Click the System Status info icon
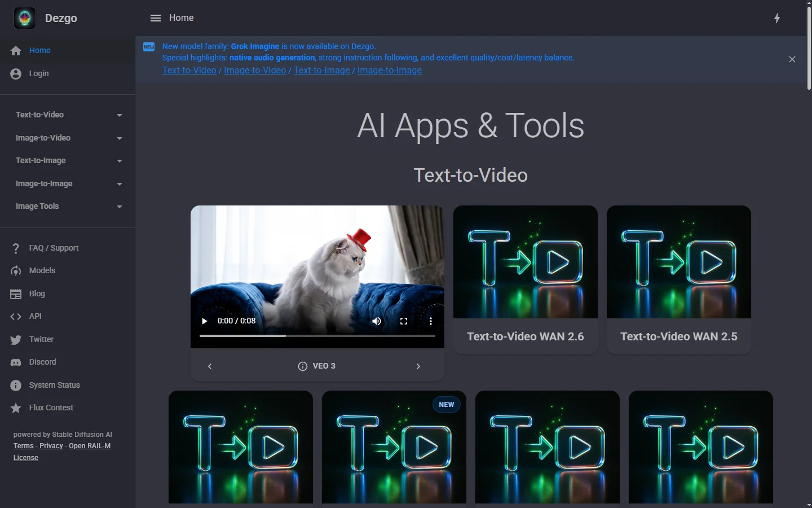This screenshot has width=812, height=508. [16, 385]
